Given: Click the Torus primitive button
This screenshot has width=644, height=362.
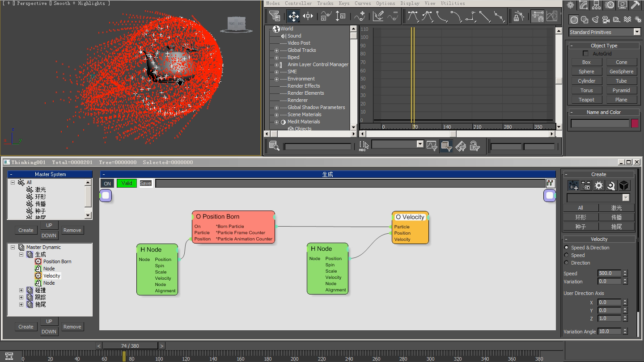Looking at the screenshot, I should click(586, 90).
